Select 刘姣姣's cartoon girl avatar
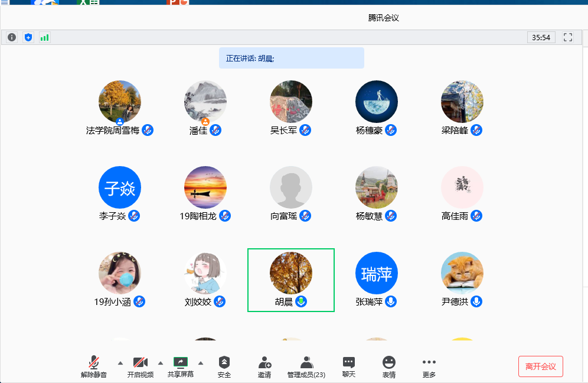The width and height of the screenshot is (588, 383). click(x=205, y=273)
